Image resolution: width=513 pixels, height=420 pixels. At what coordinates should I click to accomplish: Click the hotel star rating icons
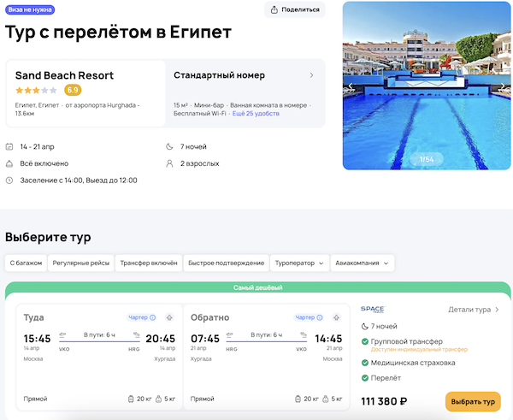(x=36, y=90)
